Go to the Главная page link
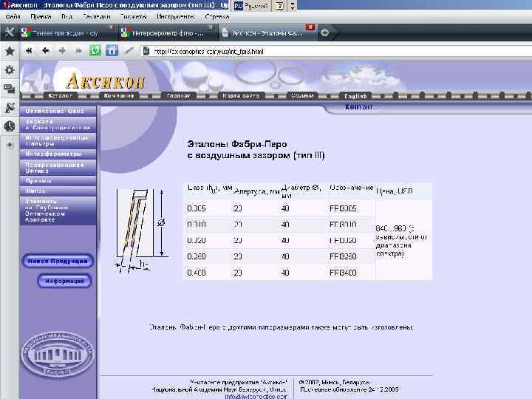Viewport: 532px width, 399px height. pos(179,96)
